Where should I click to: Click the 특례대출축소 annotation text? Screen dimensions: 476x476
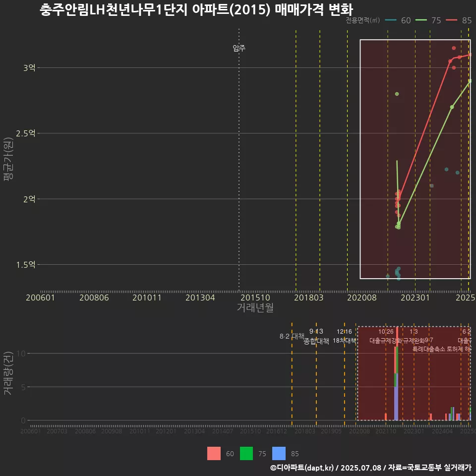coord(428,349)
